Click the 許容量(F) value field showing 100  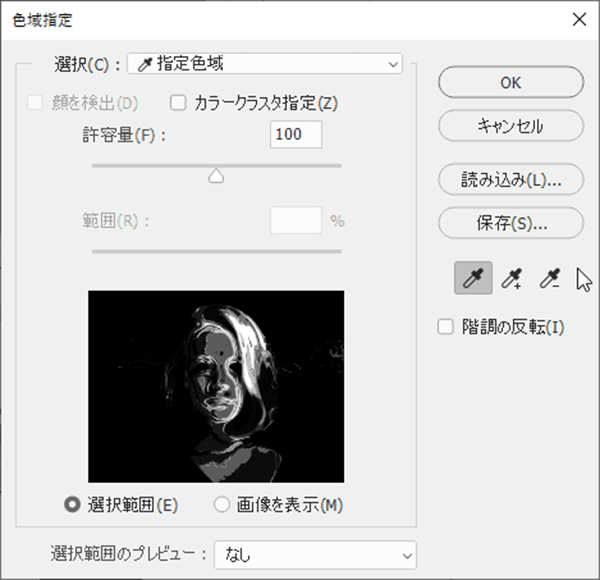[x=296, y=134]
